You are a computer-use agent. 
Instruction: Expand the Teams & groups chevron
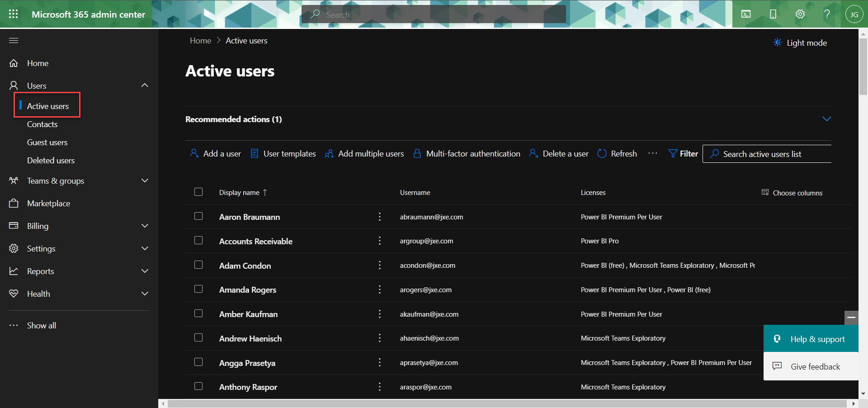pos(145,180)
